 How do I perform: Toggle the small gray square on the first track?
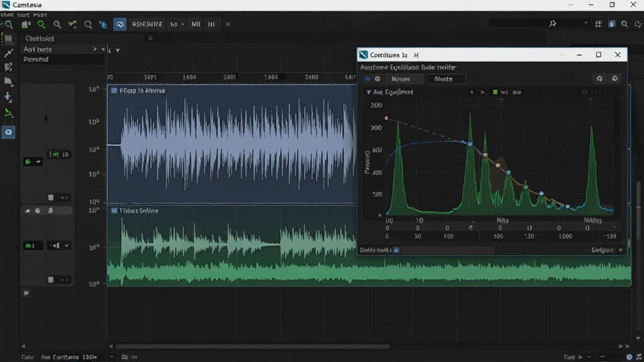tap(51, 197)
